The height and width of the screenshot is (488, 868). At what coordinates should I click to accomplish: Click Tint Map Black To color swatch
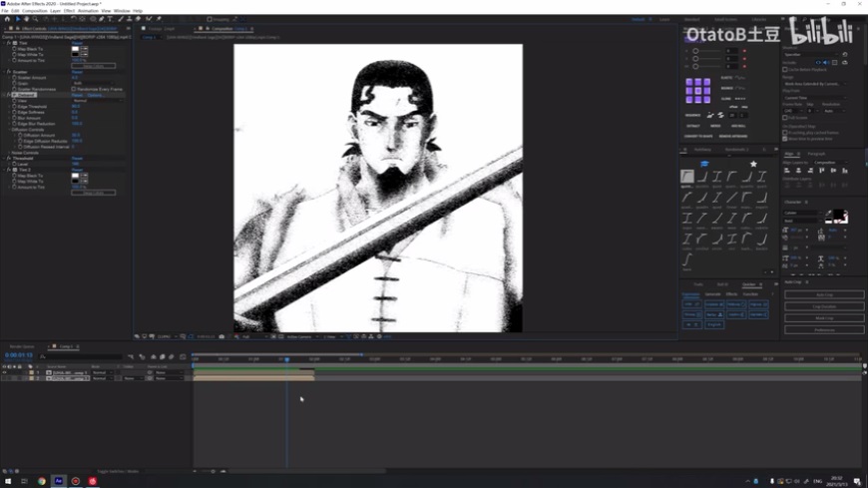point(75,49)
